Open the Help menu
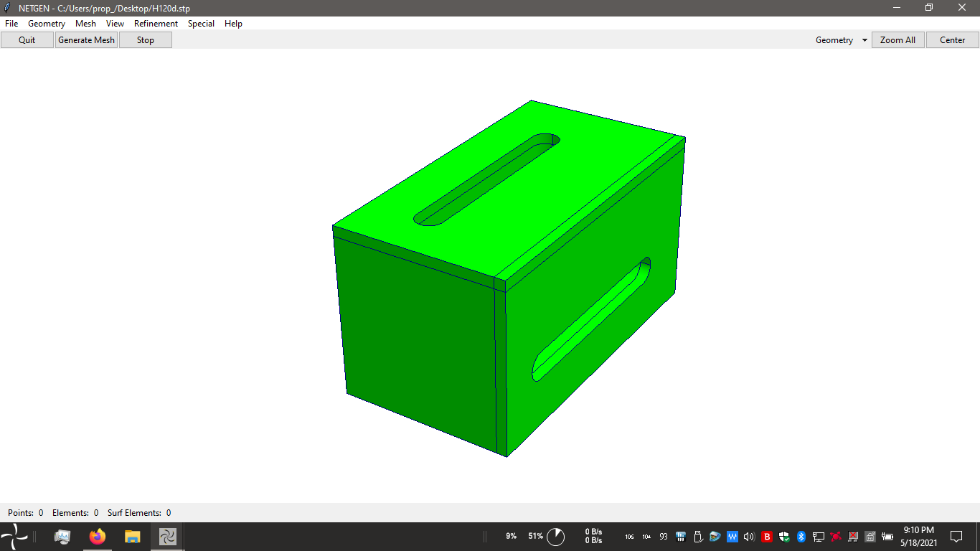The height and width of the screenshot is (551, 980). [233, 24]
